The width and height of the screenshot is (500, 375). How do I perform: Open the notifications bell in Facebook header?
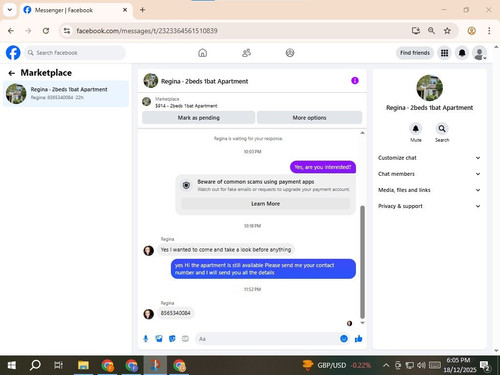coord(462,53)
